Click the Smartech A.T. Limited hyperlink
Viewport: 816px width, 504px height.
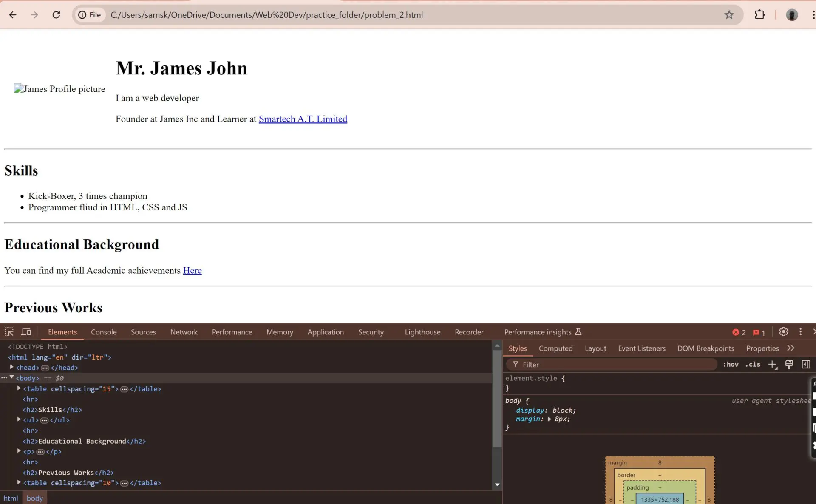click(303, 119)
